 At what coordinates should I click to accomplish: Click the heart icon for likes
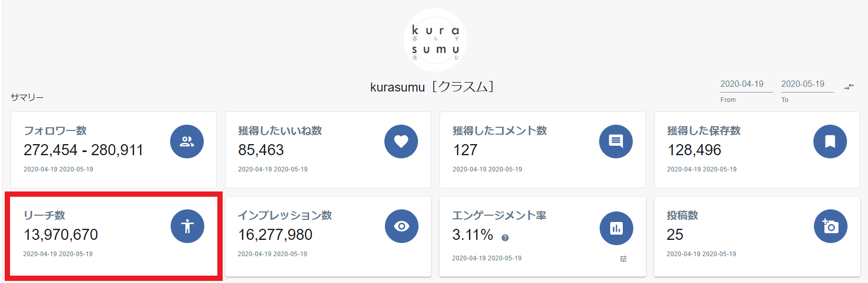coord(401,141)
